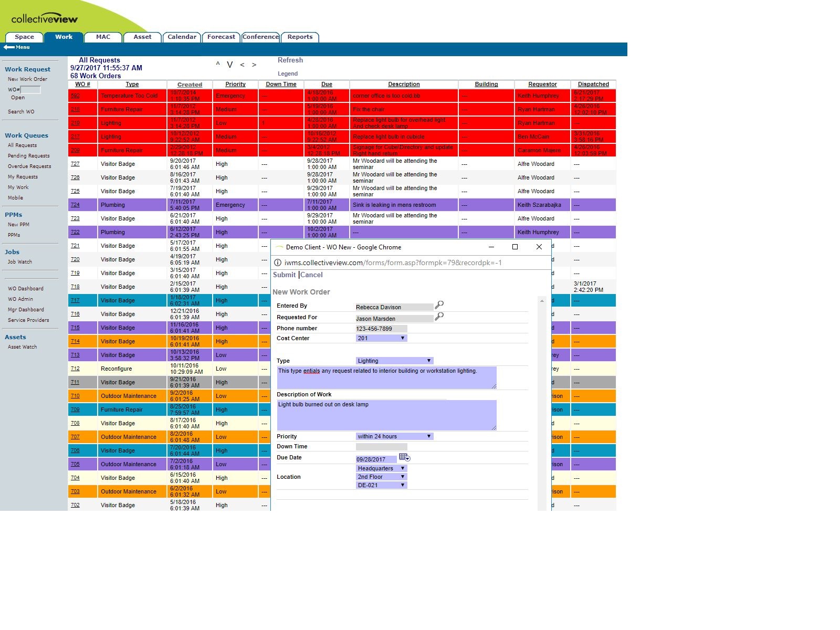Cancel the New Work Order form

(311, 275)
